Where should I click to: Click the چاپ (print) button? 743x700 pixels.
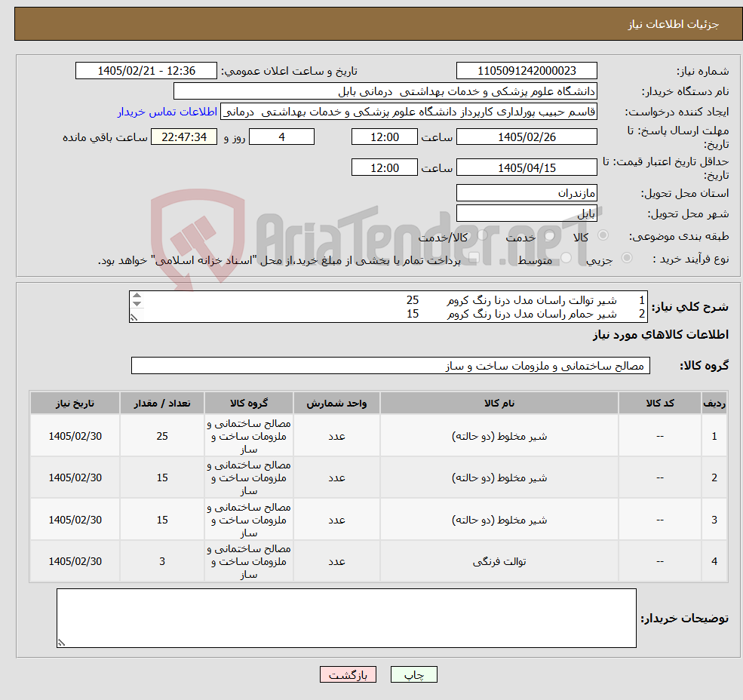pyautogui.click(x=413, y=674)
